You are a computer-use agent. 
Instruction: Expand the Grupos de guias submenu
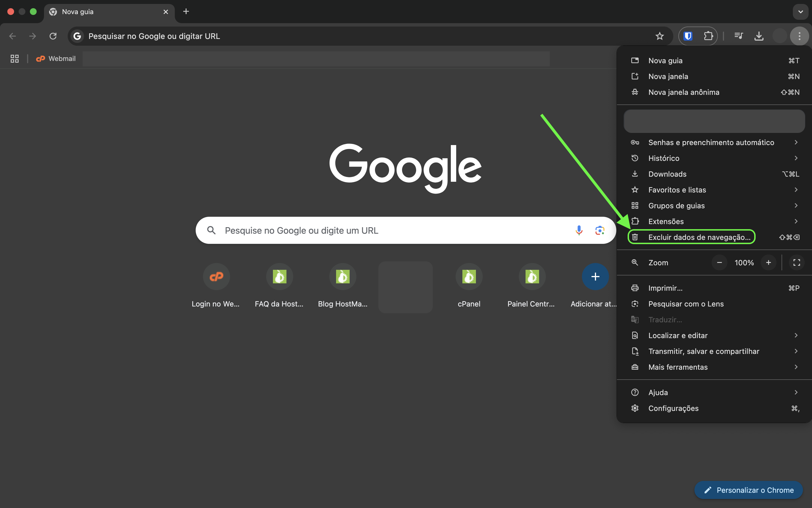pyautogui.click(x=714, y=206)
